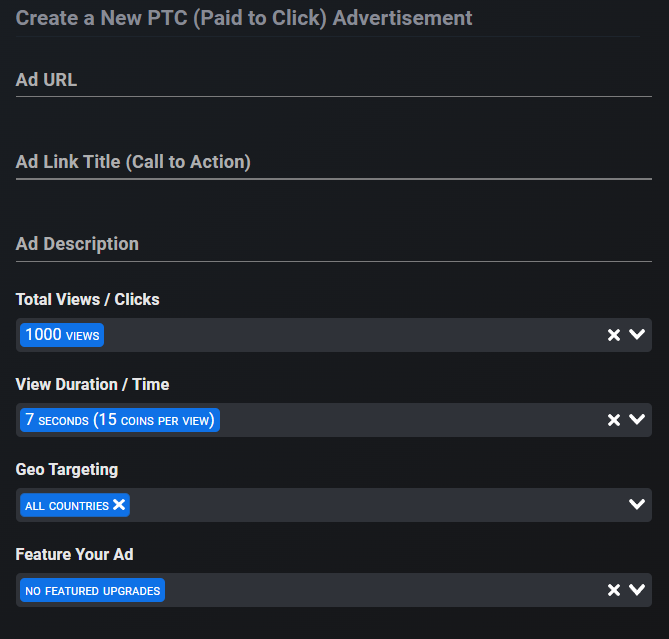Click into the Ad Description field
The height and width of the screenshot is (639, 669).
click(x=334, y=244)
